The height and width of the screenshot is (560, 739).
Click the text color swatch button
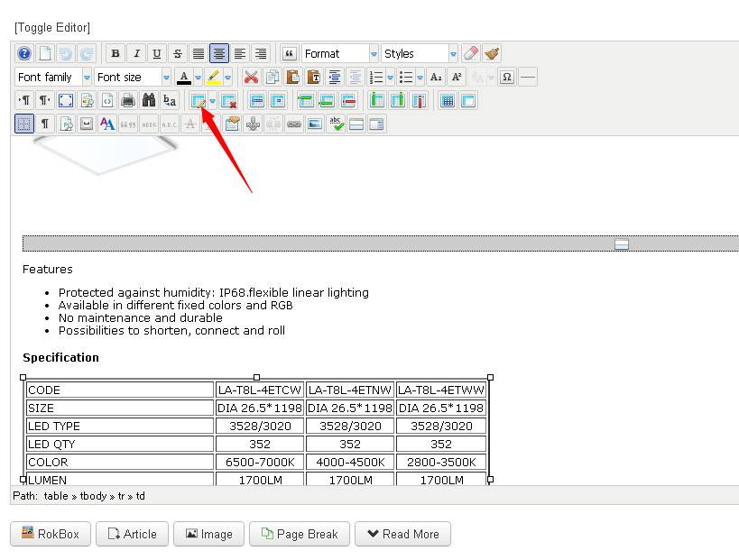(x=184, y=78)
